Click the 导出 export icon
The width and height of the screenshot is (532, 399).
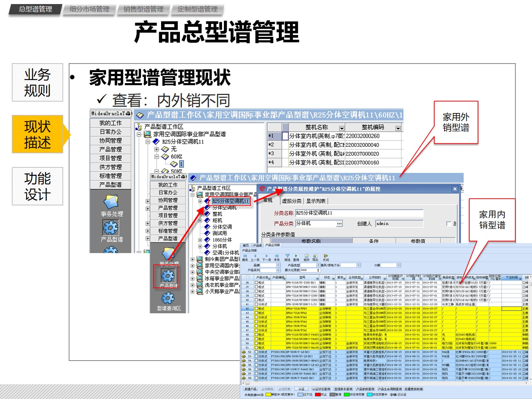click(x=315, y=256)
